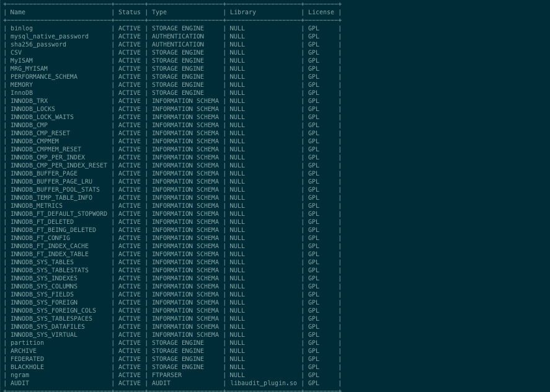Select the 'Name' column header text

click(x=17, y=12)
